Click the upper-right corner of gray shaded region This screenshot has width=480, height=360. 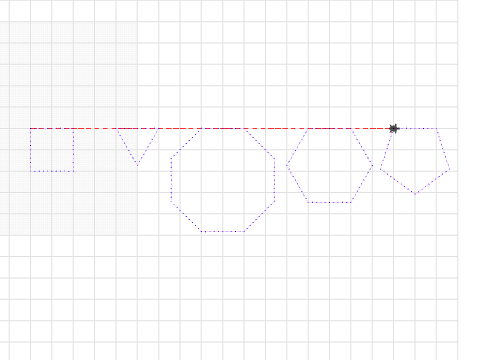pos(137,22)
